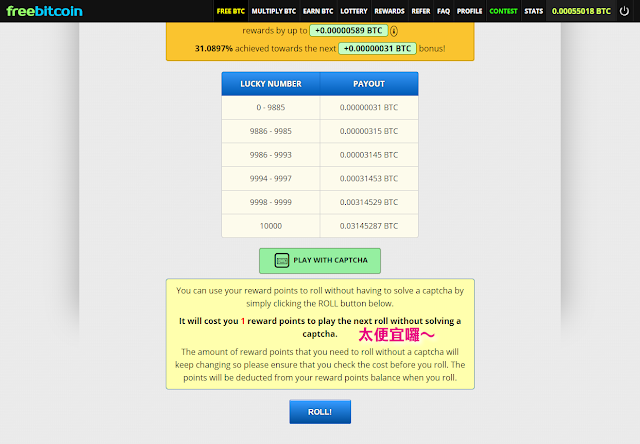Image resolution: width=640 pixels, height=444 pixels.
Task: Click the LUCKY NUMBER column header
Action: tap(271, 84)
